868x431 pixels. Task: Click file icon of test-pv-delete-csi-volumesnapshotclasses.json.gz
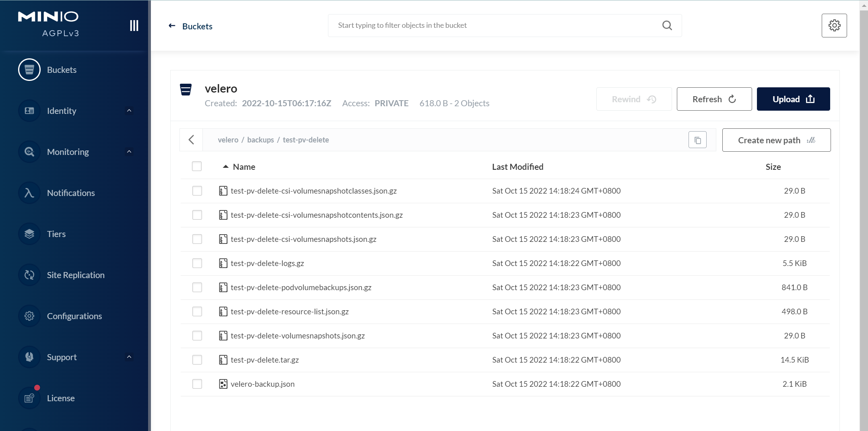pyautogui.click(x=223, y=191)
